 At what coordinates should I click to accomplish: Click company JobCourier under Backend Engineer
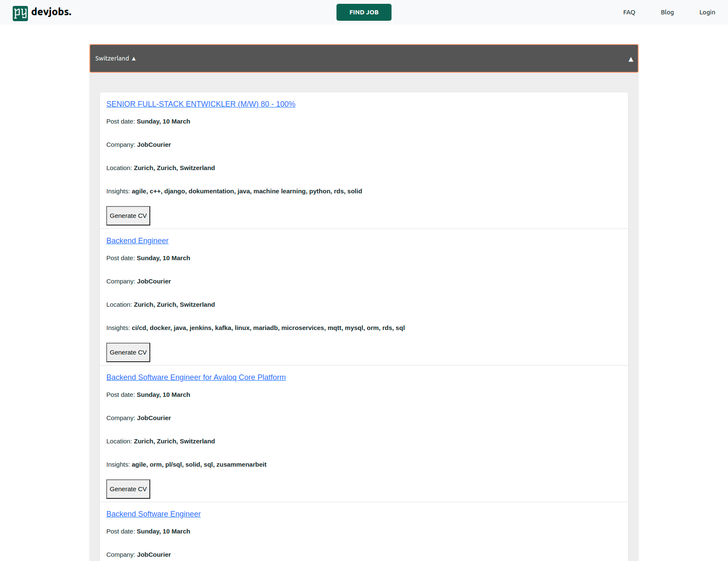coord(154,281)
